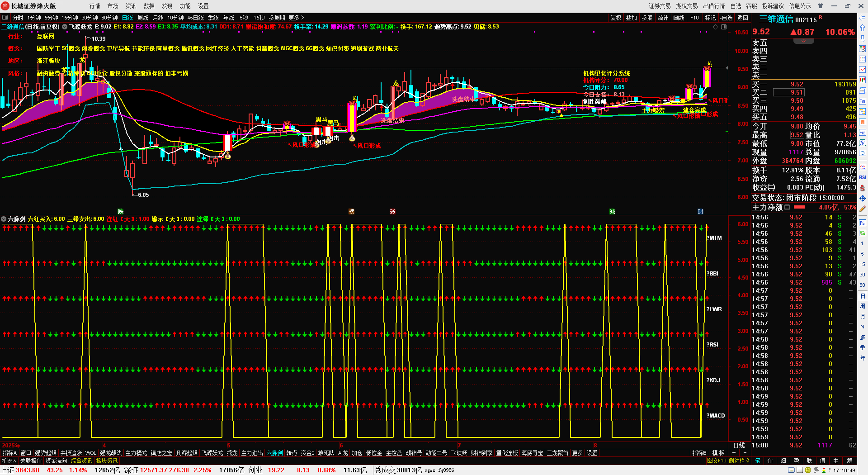
Task: Click the red 主力净额 progress bar
Action: coord(799,207)
